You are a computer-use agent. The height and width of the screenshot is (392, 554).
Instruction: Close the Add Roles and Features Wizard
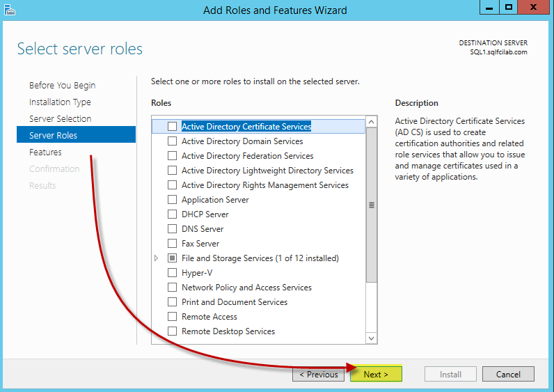(534, 8)
